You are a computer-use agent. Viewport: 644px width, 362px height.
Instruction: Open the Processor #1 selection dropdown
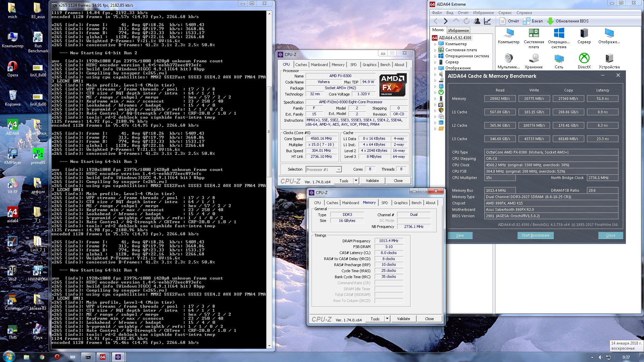pos(339,170)
